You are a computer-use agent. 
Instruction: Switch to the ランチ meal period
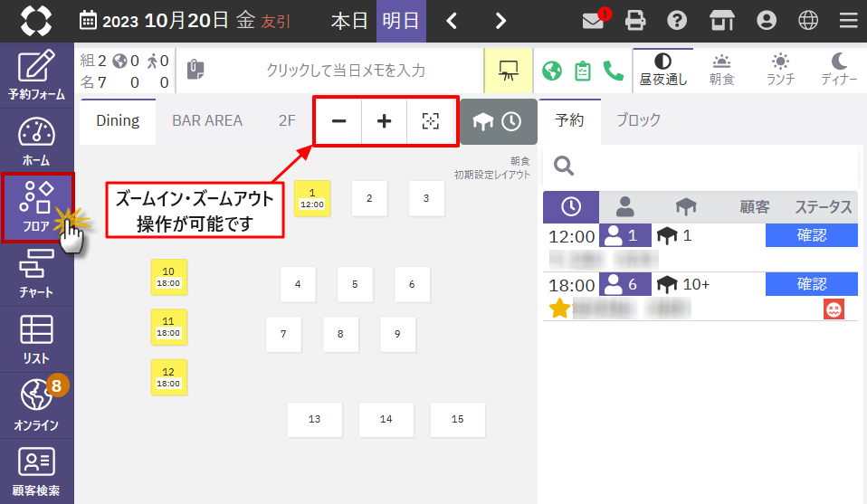pos(780,70)
